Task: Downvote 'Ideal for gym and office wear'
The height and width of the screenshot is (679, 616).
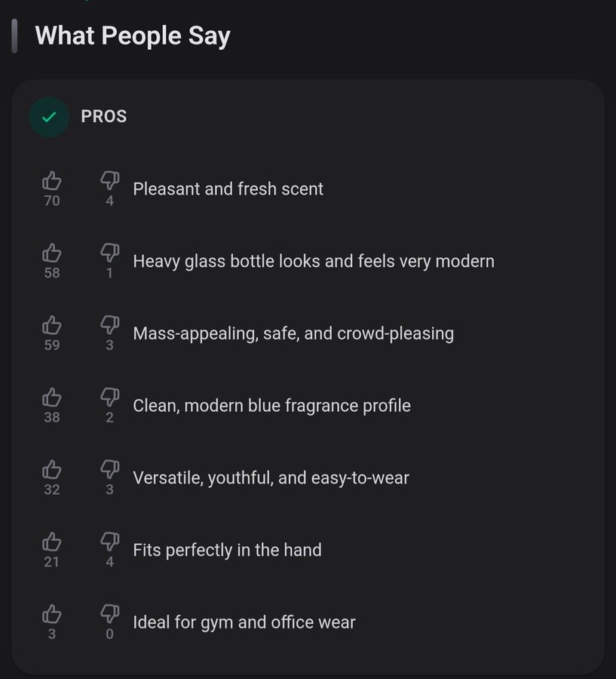Action: [110, 614]
